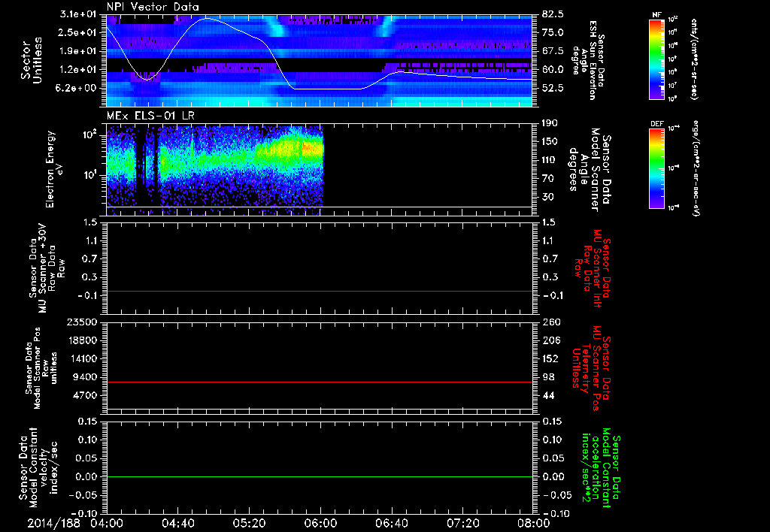Click the "60.0" sun elevation tick value
The image size is (770, 532).
(x=553, y=69)
